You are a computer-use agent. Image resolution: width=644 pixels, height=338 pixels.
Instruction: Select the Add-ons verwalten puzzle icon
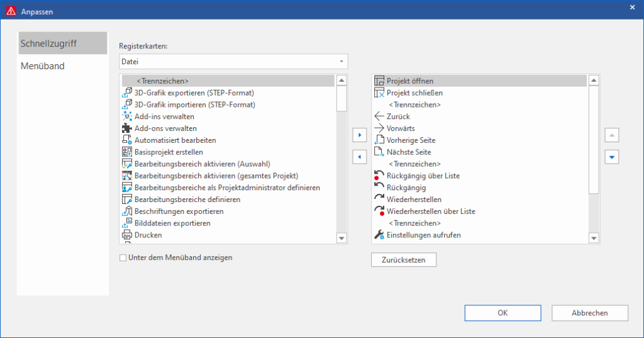(126, 128)
